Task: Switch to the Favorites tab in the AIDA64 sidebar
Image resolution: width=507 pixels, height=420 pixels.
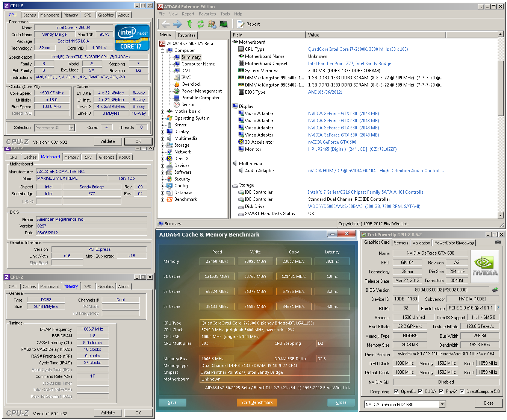Action: coord(186,35)
